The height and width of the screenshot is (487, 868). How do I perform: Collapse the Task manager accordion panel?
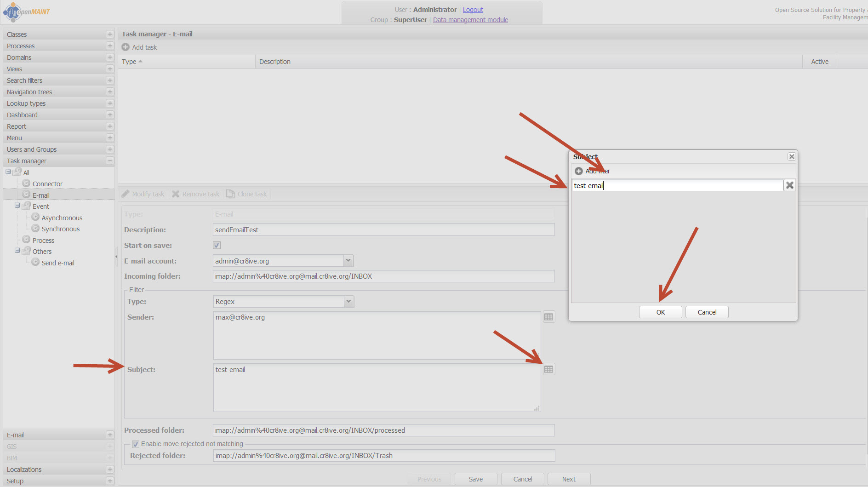[x=110, y=161]
